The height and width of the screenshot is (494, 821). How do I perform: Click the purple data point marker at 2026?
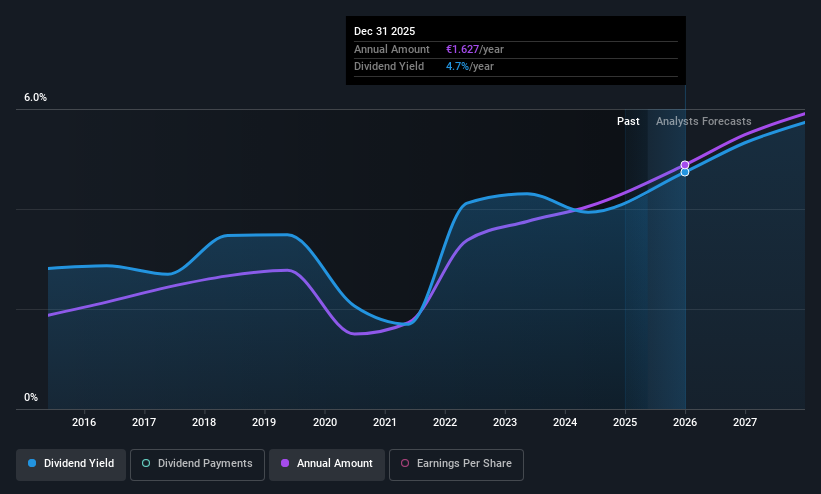tap(684, 165)
